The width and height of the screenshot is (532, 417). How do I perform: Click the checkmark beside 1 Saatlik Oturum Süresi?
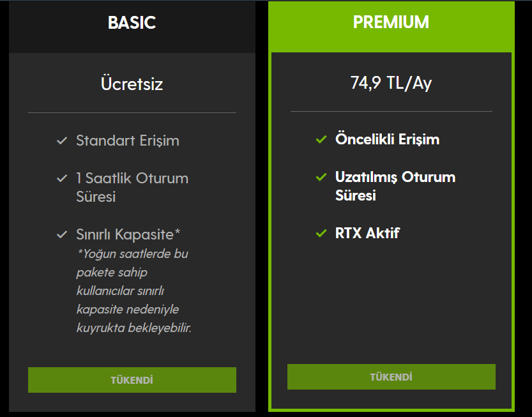point(62,178)
